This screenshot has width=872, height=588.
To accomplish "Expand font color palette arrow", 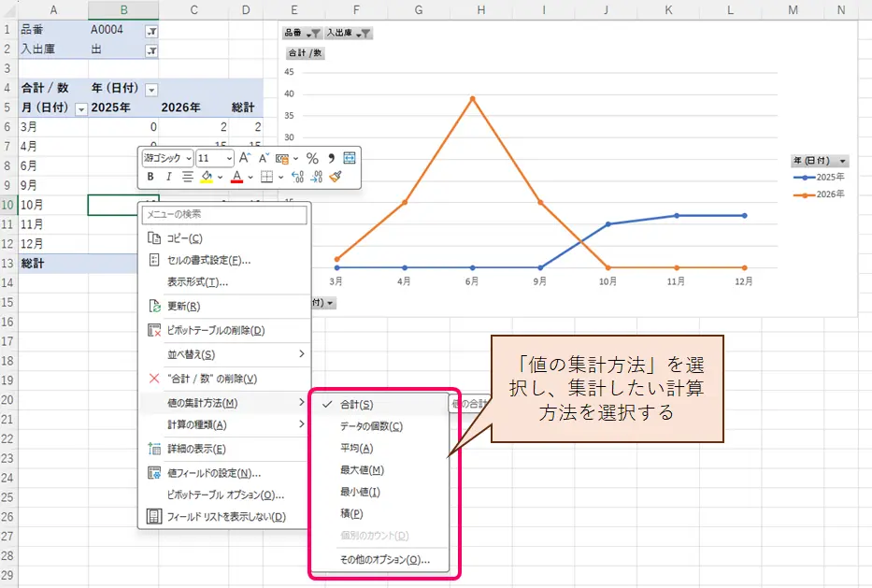I will coord(250,177).
